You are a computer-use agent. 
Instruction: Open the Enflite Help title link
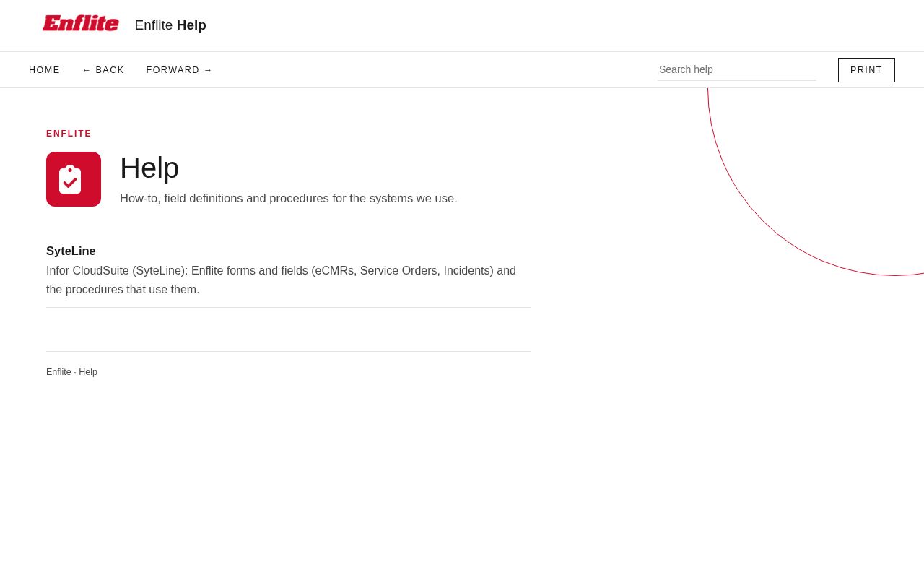170,25
